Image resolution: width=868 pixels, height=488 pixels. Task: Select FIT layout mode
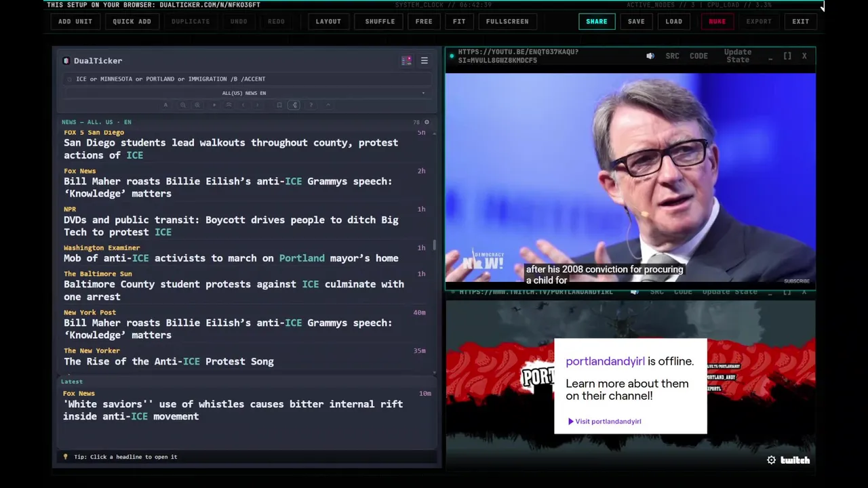(x=459, y=22)
